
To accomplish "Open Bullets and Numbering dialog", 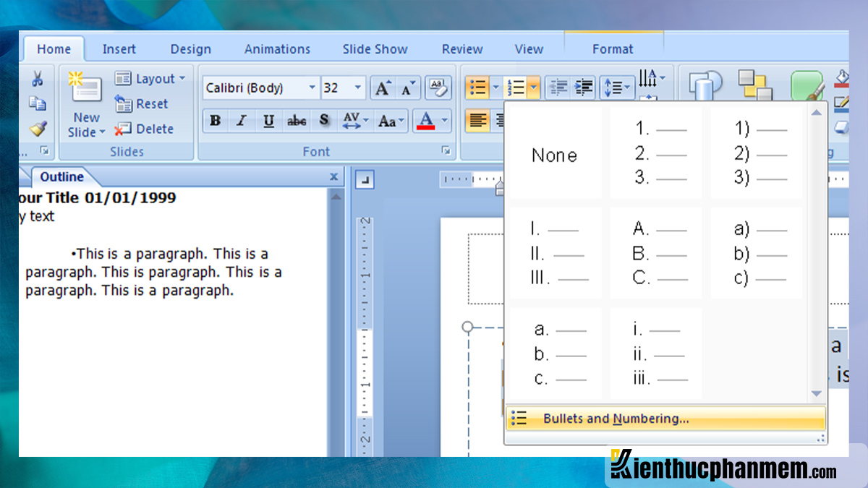I will click(x=665, y=419).
